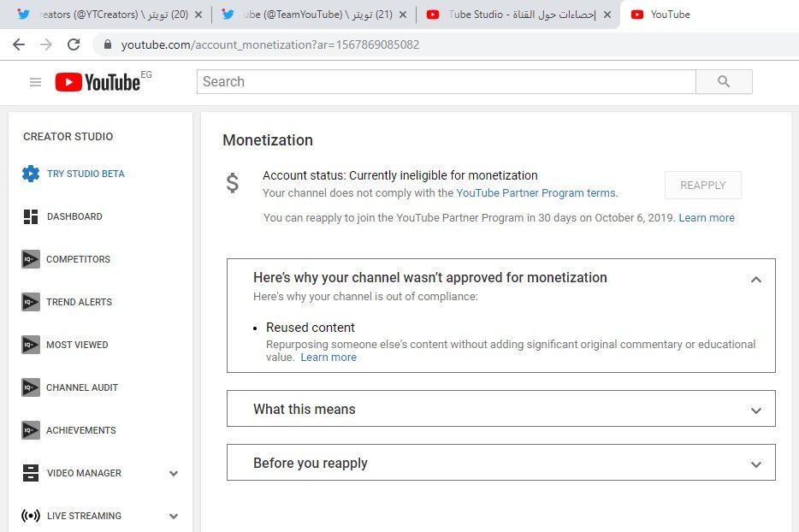Open the YouTube Partner Program terms link
Screen dimensions: 799x532
(536, 193)
